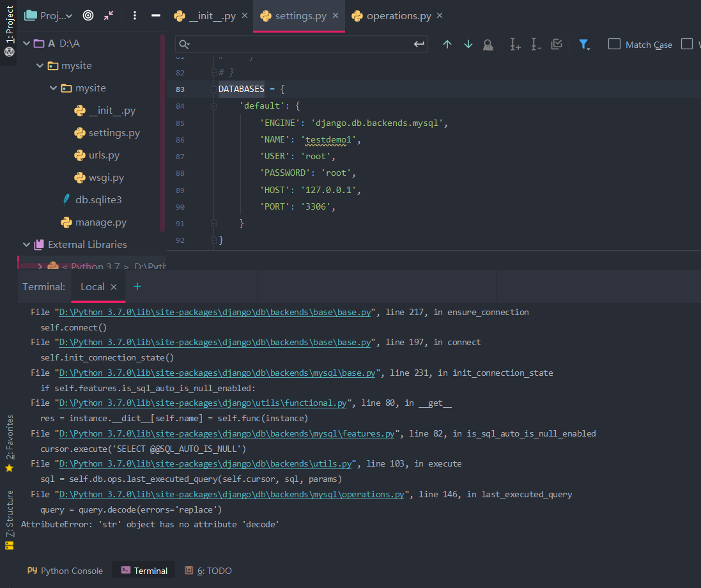Screen dimensions: 701x588
Task: Open the 6: TODO tool window
Action: tap(209, 571)
